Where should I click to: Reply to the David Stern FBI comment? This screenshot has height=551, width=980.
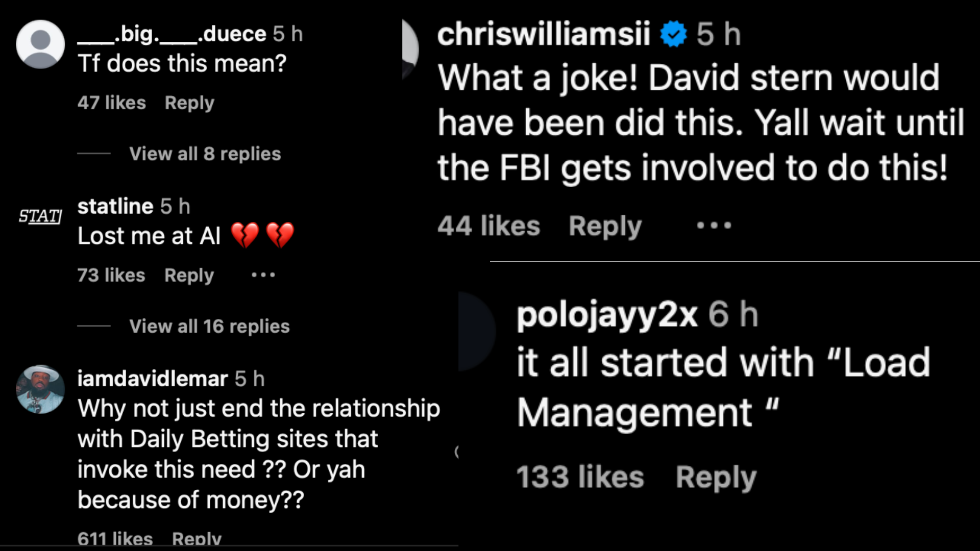point(605,226)
